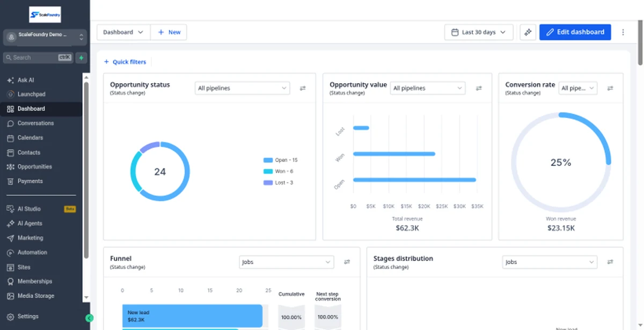
Task: Click the Lost bar in Opportunity value chart
Action: (x=361, y=128)
